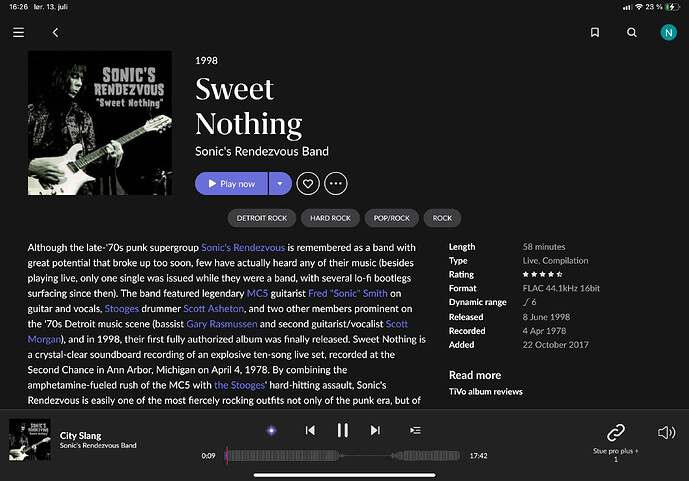Open the Sonic's Rendezvous link in review
Screen dimensions: 689x481
coord(243,248)
